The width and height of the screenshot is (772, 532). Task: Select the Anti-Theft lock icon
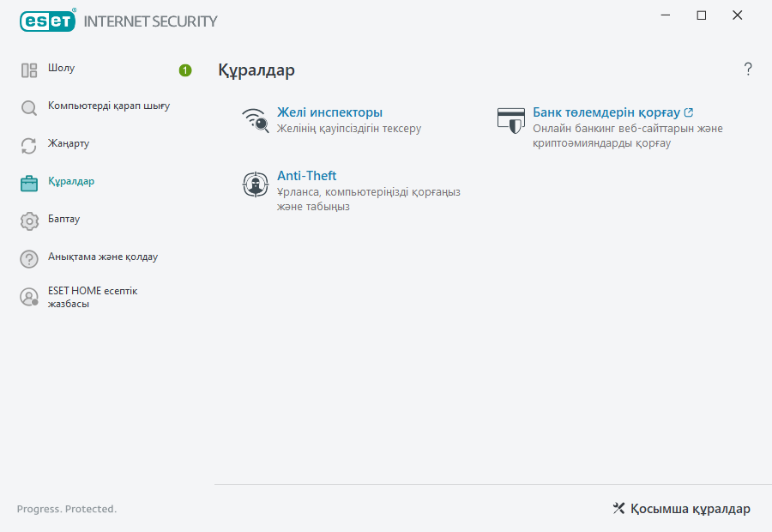coord(255,184)
